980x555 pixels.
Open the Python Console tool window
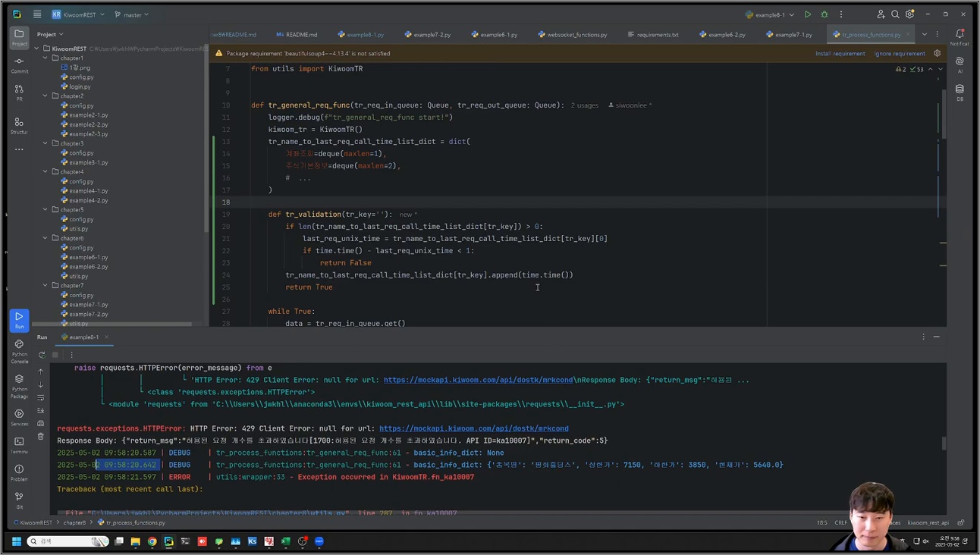(x=19, y=351)
